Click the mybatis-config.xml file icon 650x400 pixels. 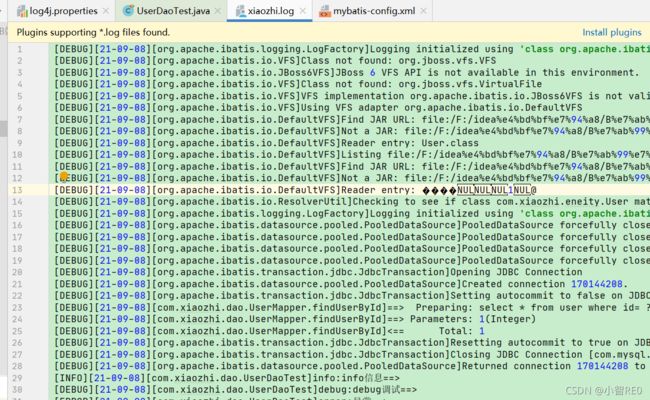pyautogui.click(x=325, y=11)
